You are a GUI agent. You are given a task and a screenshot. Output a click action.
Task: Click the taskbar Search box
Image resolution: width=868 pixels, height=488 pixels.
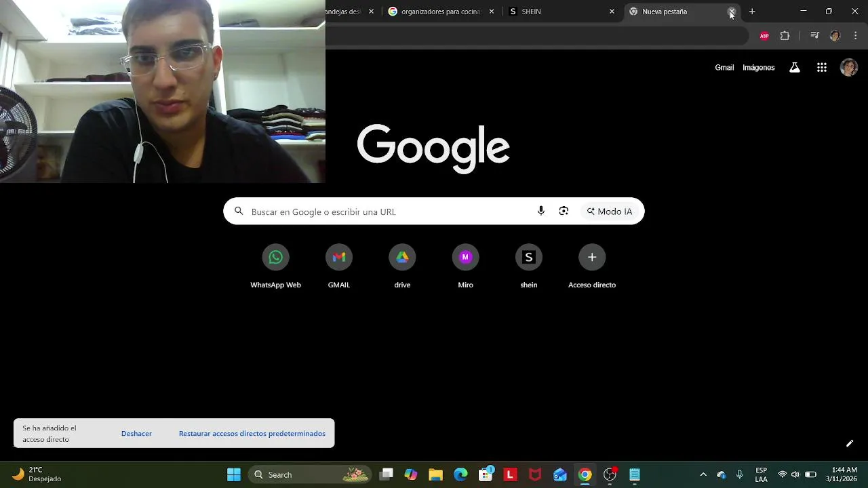[x=310, y=474]
